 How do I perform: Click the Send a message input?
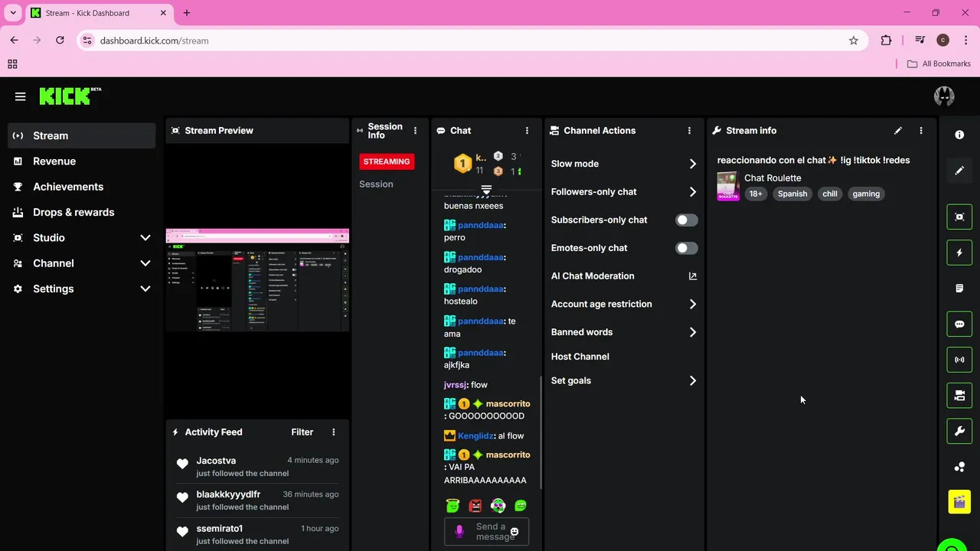(x=486, y=531)
